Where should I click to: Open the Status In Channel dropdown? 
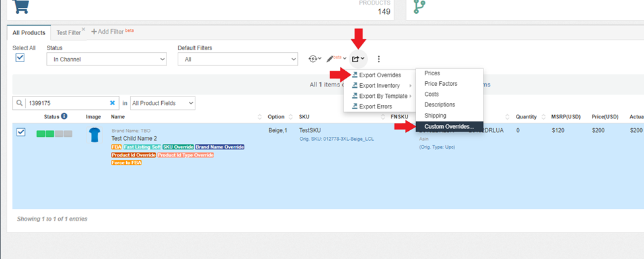[107, 59]
